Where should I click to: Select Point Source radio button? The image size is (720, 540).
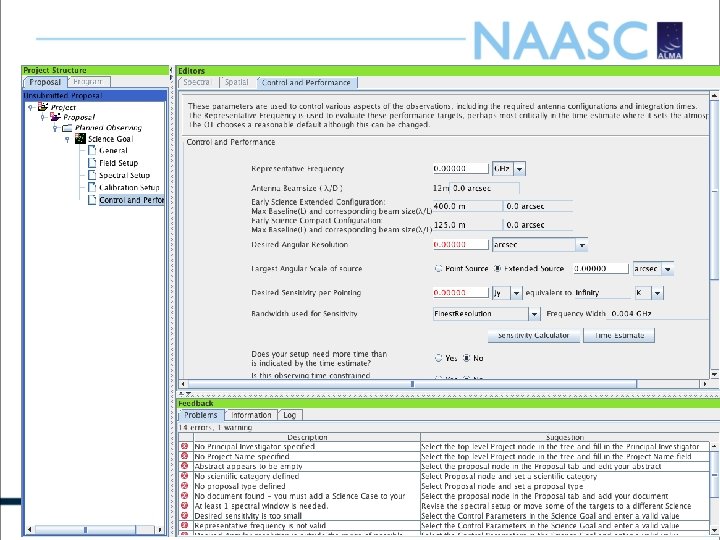(439, 269)
